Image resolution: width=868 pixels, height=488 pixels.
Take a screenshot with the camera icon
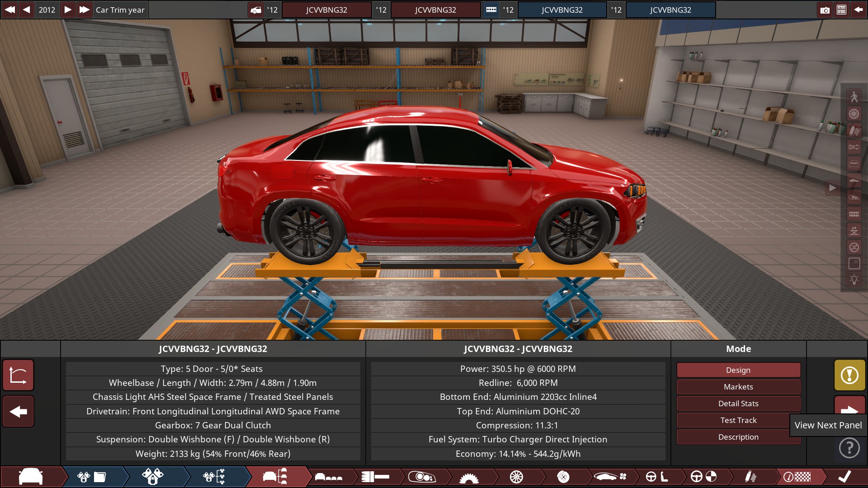tap(825, 10)
